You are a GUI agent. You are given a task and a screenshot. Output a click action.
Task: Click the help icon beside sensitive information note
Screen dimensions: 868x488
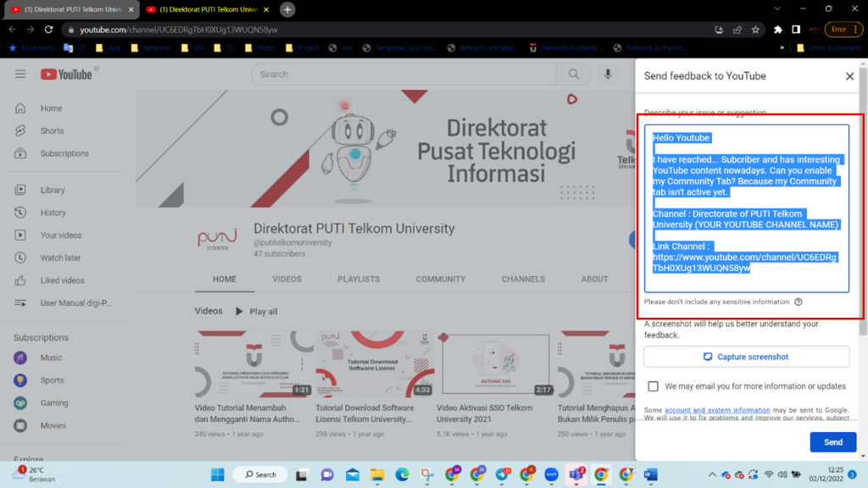798,302
